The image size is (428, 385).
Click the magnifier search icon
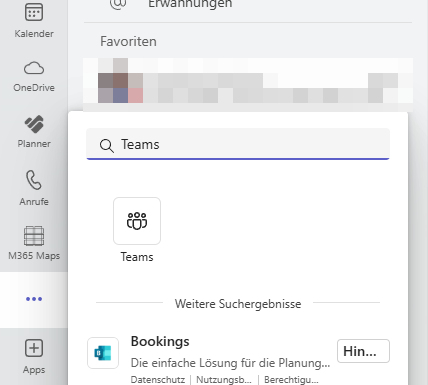click(107, 146)
